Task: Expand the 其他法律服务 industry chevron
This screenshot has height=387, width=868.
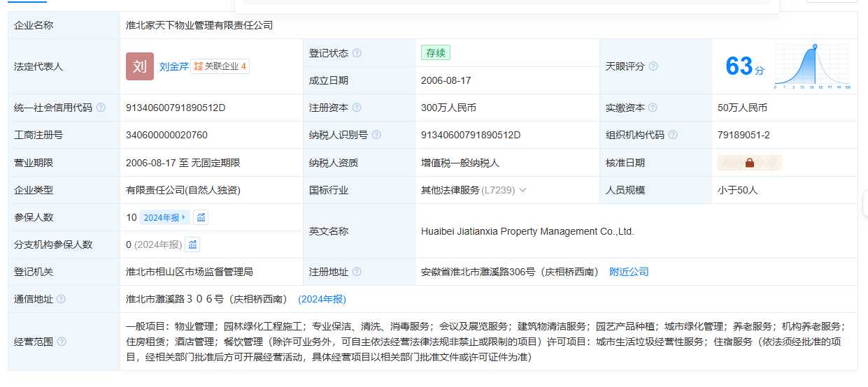Action: pos(522,190)
